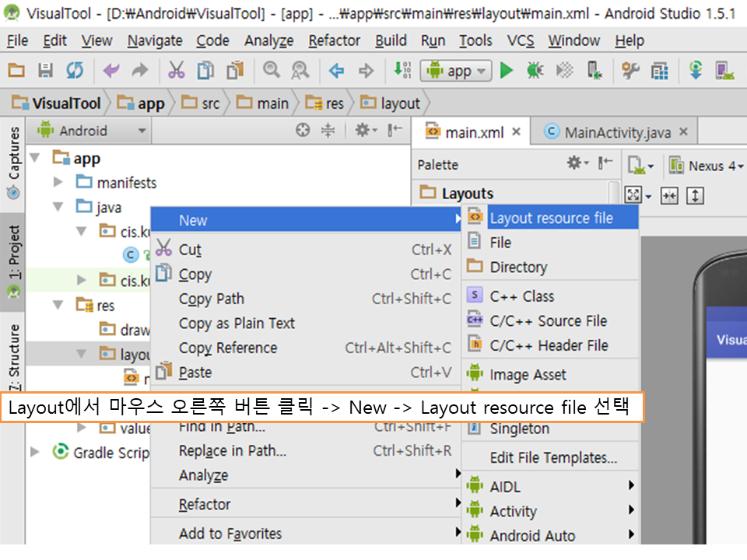Open the app run configuration dropdown

click(456, 71)
